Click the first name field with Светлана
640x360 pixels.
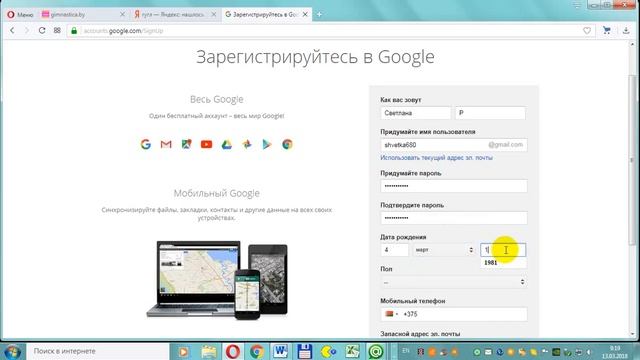tap(416, 113)
